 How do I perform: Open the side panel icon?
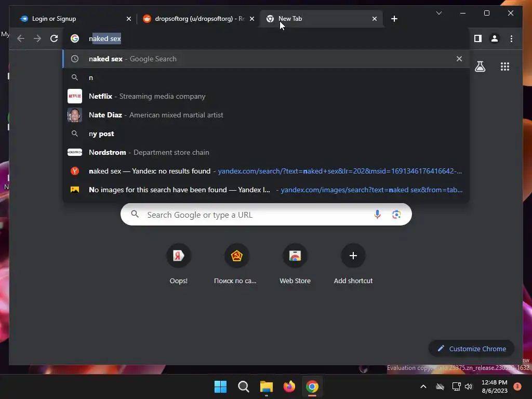pos(478,38)
